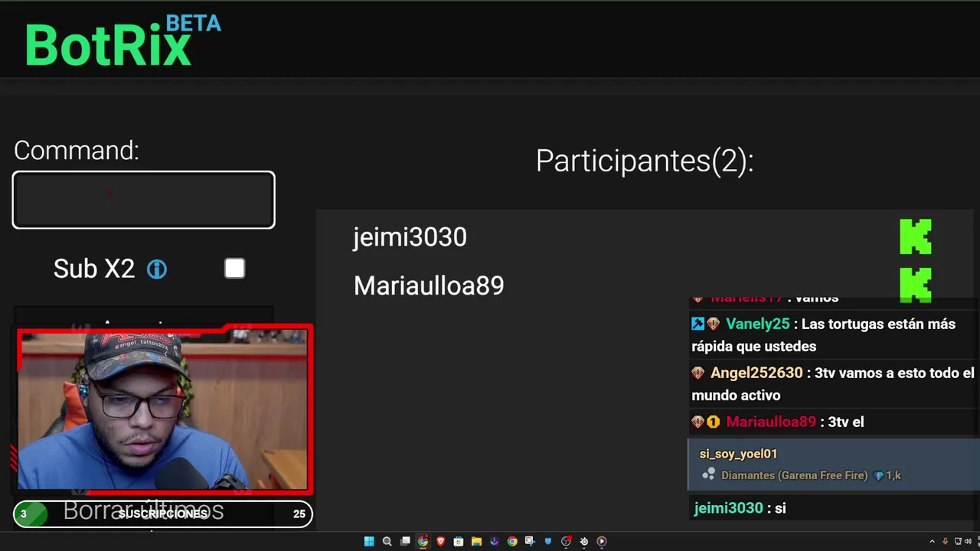Viewport: 980px width, 551px height.
Task: Open Microsoft Store from taskbar
Action: (x=459, y=541)
